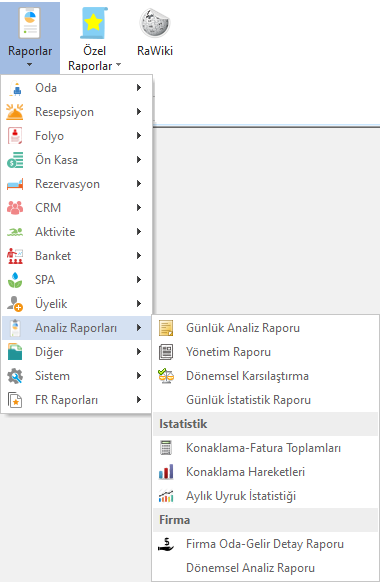
Task: Expand the Rezervasyon submenu arrow
Action: click(139, 183)
